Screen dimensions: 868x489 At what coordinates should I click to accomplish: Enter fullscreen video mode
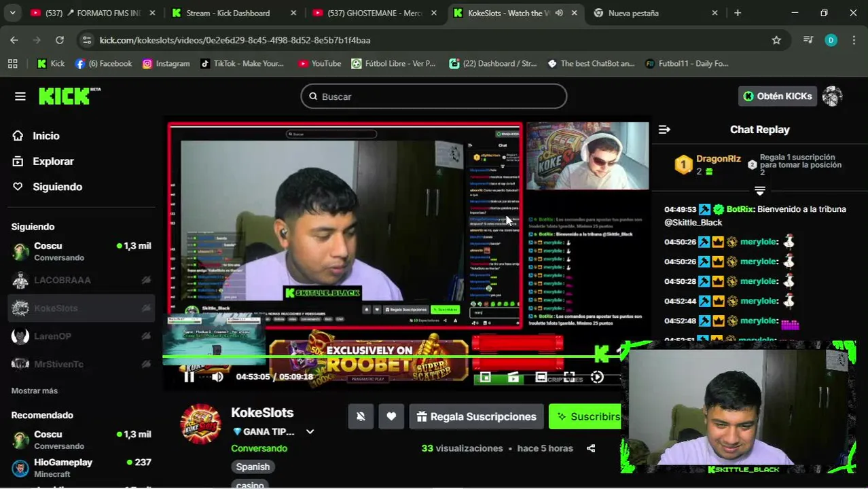pyautogui.click(x=569, y=377)
